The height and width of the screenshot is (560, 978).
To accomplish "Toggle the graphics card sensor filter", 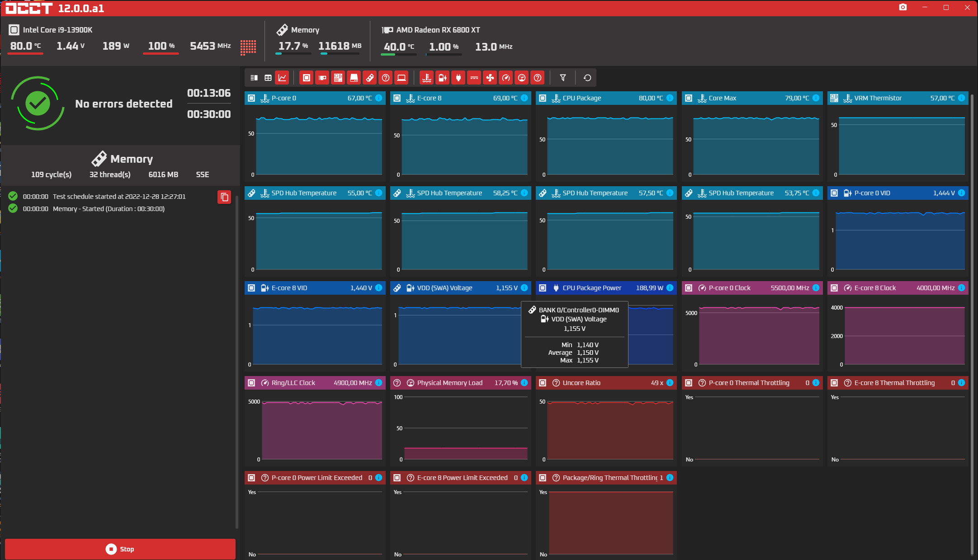I will 322,78.
